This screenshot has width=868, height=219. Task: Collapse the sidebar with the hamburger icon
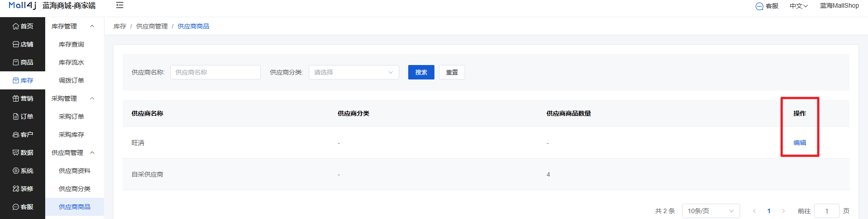120,5
